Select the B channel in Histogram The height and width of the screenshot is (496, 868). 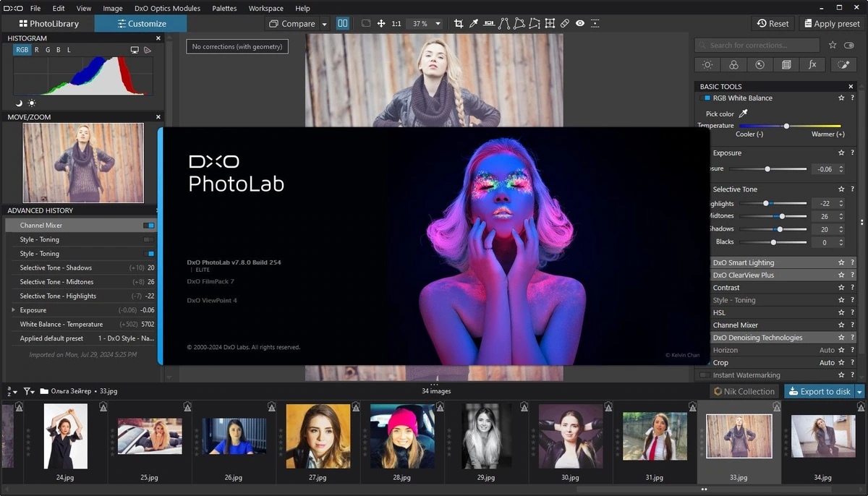click(59, 50)
